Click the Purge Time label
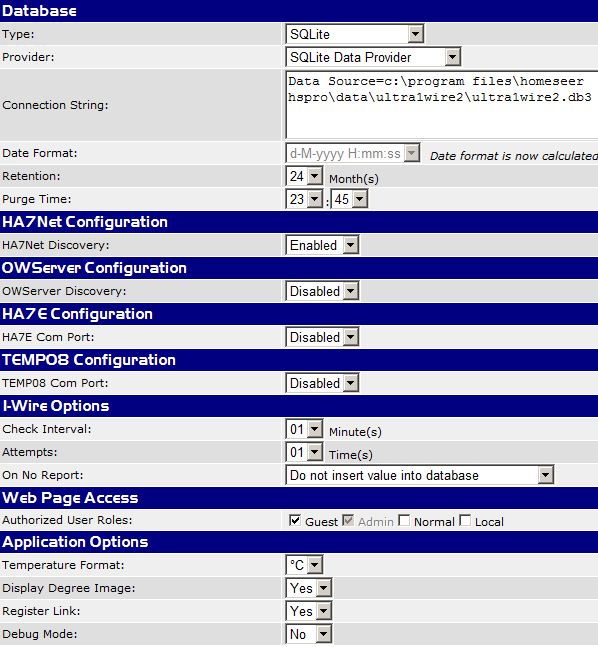This screenshot has width=598, height=647. pyautogui.click(x=37, y=199)
